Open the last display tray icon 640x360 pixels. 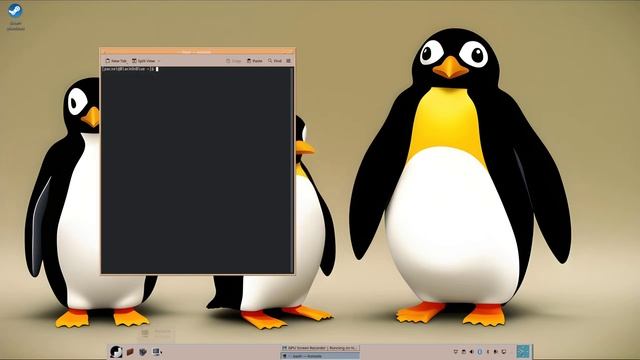tap(504, 351)
